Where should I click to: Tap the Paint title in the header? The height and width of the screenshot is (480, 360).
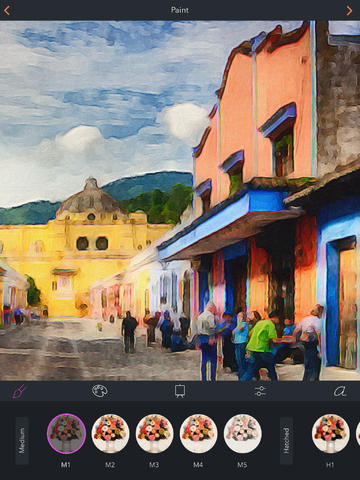coord(180,10)
